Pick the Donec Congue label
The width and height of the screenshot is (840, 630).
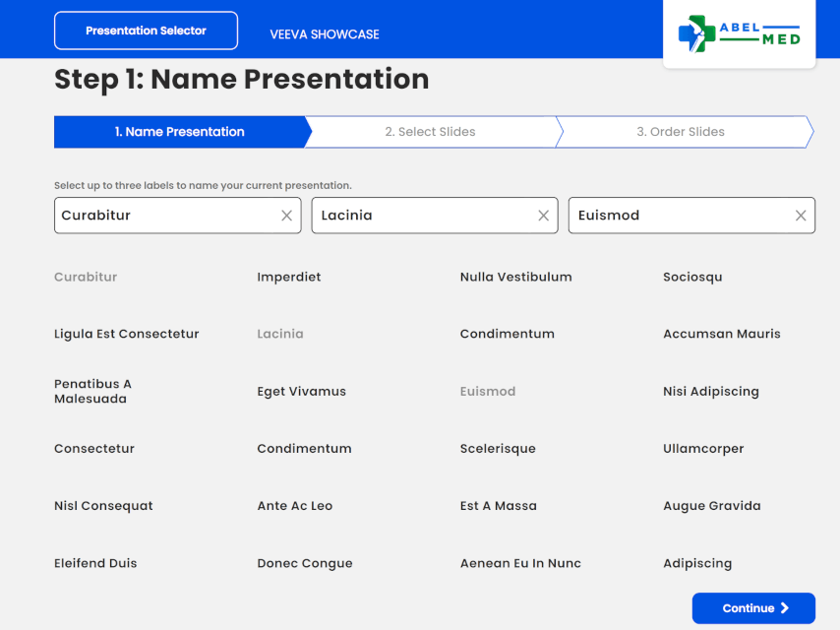point(304,563)
